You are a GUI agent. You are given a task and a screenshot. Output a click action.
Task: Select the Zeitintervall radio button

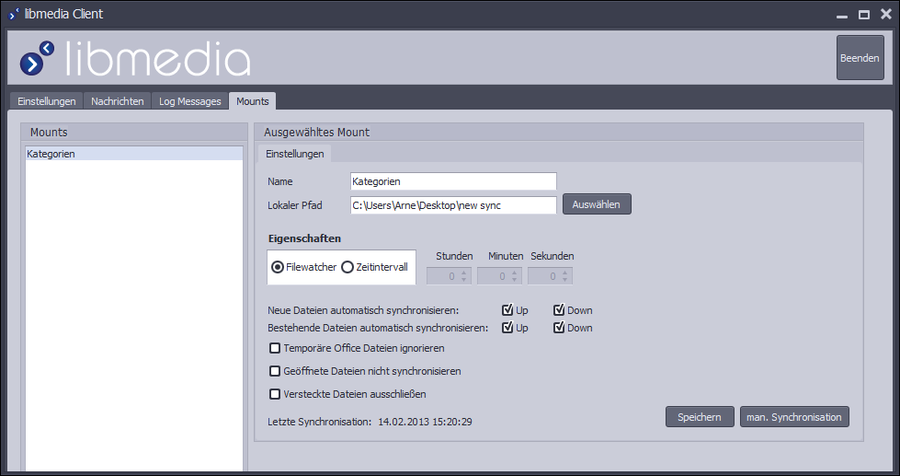[x=347, y=267]
